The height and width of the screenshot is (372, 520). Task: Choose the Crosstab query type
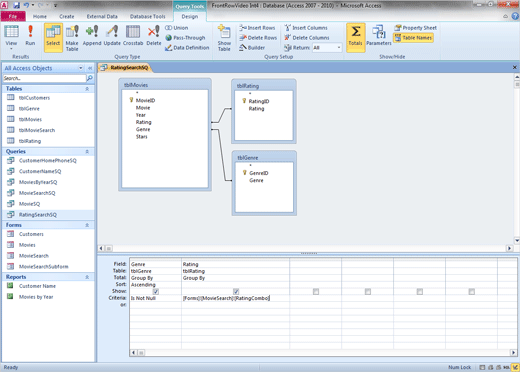tap(133, 36)
